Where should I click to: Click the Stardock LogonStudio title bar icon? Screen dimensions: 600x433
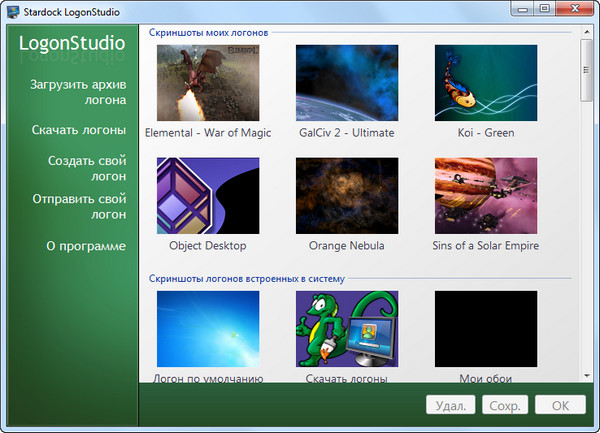coord(13,11)
